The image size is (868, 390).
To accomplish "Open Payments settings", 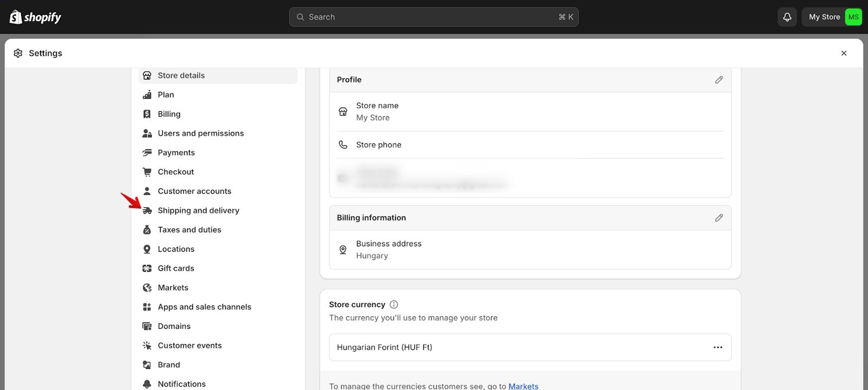I will point(218,153).
